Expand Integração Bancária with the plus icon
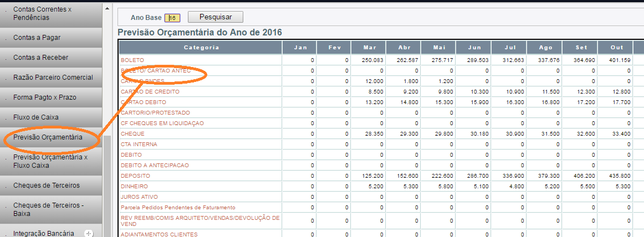 (x=88, y=234)
